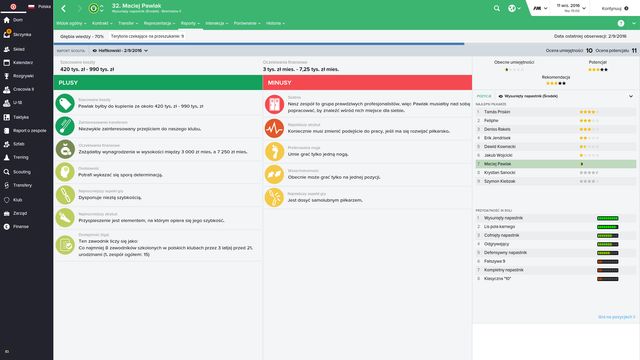Click the heartbeat icon in Minusy
Image resolution: width=640 pixels, height=360 pixels.
point(274,128)
